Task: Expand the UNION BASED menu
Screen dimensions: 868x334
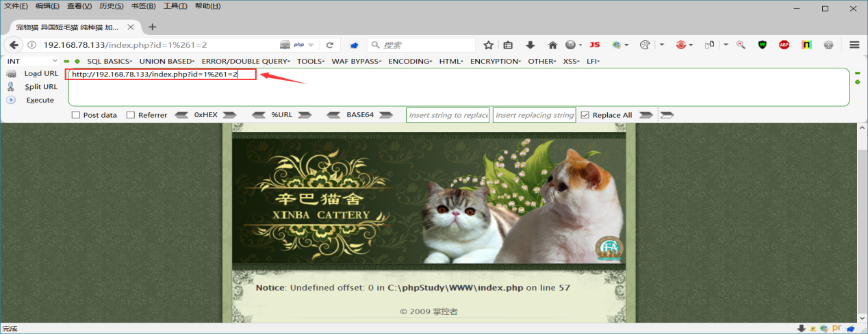Action: (168, 61)
